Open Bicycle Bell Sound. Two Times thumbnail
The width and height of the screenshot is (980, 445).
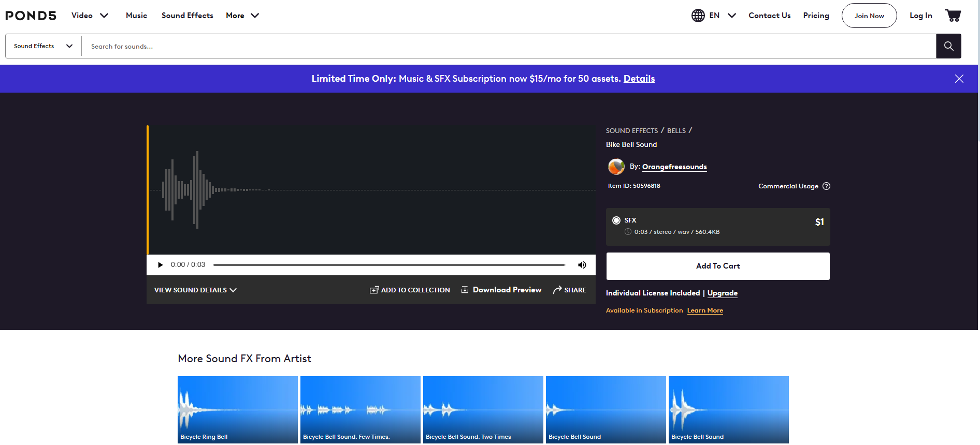[483, 410]
